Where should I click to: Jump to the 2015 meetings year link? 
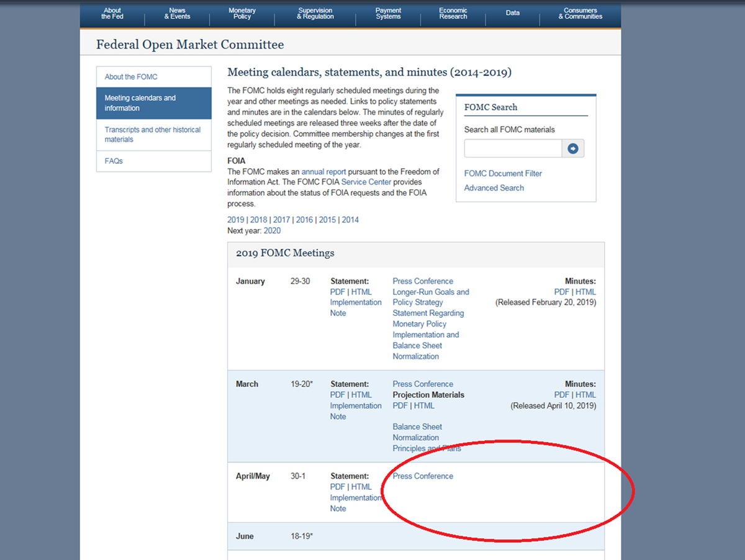327,220
